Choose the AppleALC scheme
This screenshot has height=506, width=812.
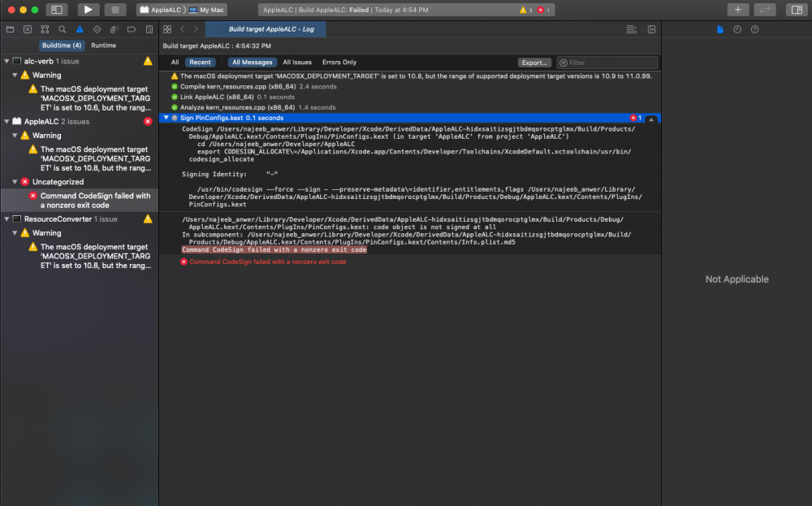click(x=161, y=10)
